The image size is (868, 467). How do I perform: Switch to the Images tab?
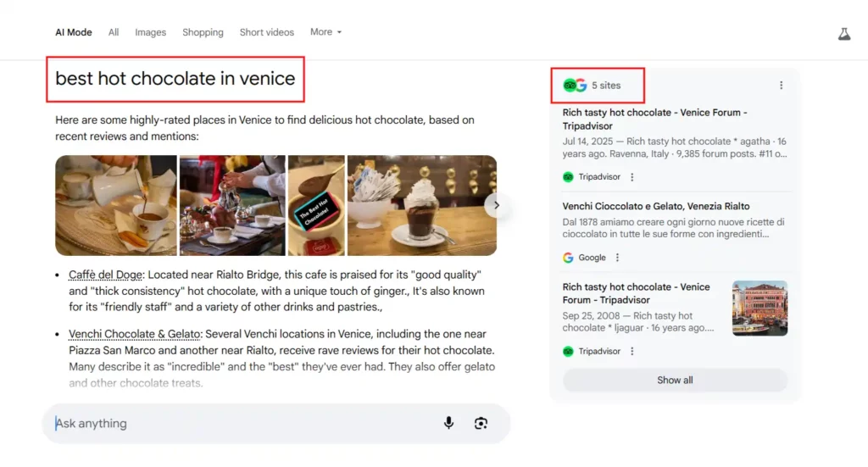click(151, 32)
